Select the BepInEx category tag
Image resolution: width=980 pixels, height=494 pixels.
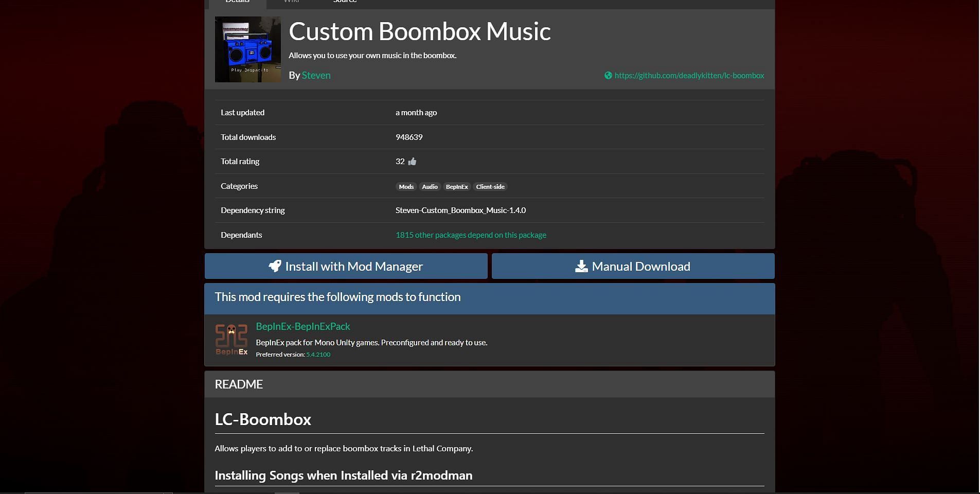tap(457, 187)
